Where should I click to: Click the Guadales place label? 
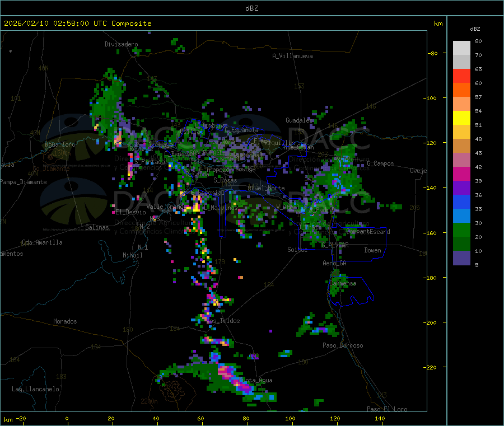[x=299, y=120]
